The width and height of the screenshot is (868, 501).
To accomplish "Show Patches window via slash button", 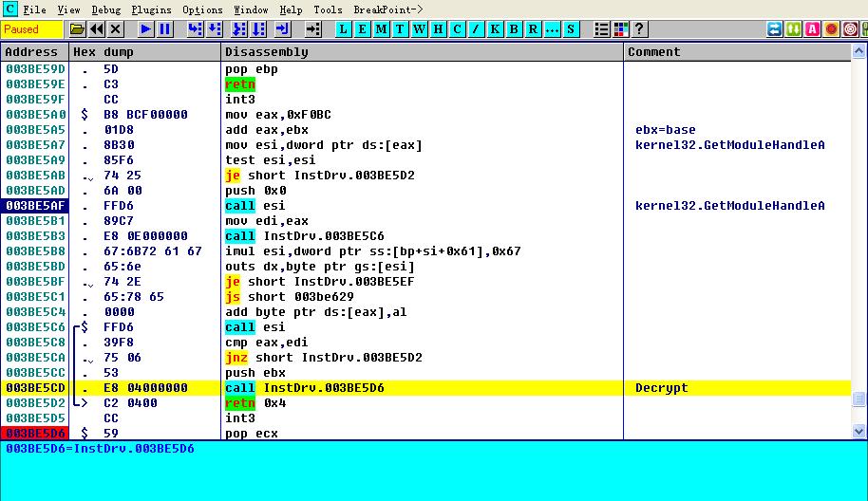I will [476, 29].
